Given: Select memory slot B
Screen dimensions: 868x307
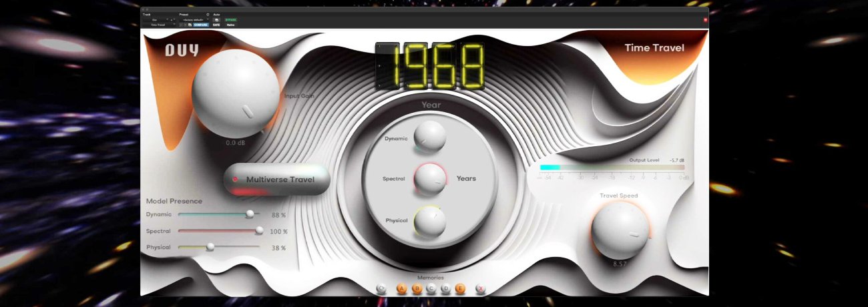Looking at the screenshot, I should 417,289.
